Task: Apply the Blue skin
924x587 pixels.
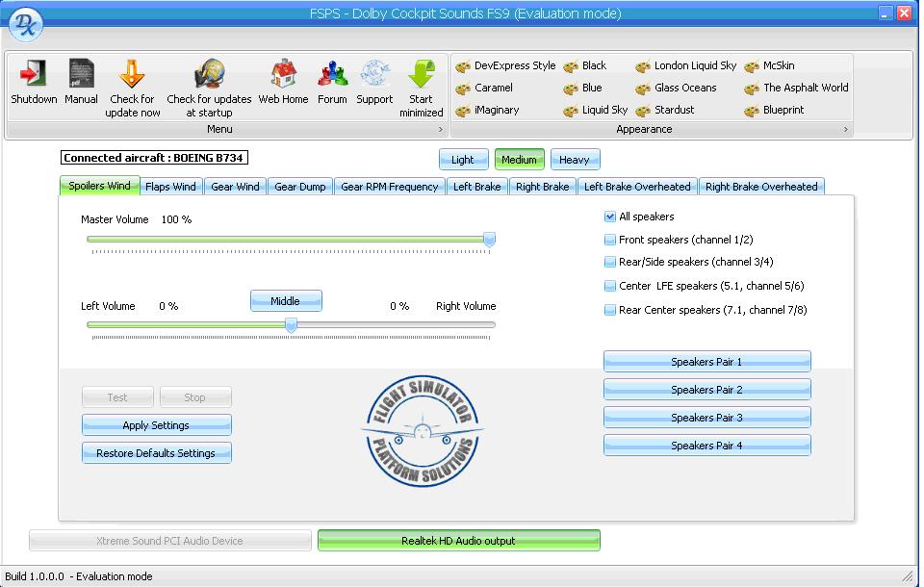Action: pos(583,89)
